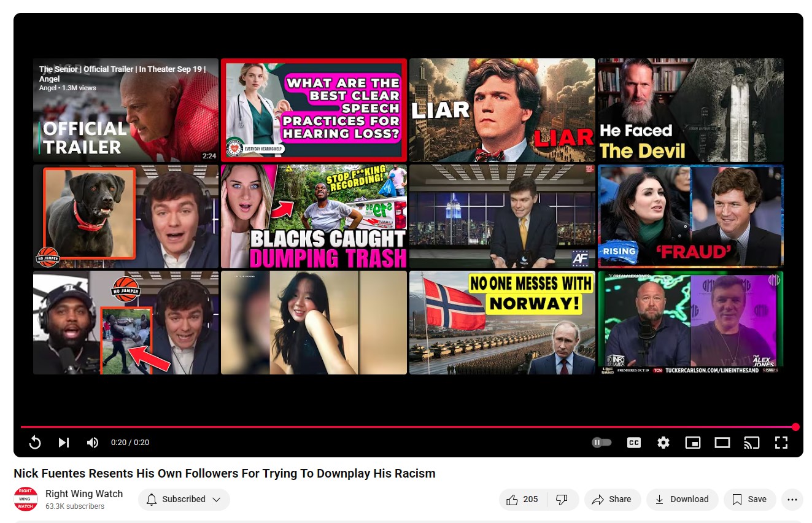The image size is (812, 523).
Task: Open the Blacks Caught Dumping Trash video
Action: pyautogui.click(x=314, y=216)
